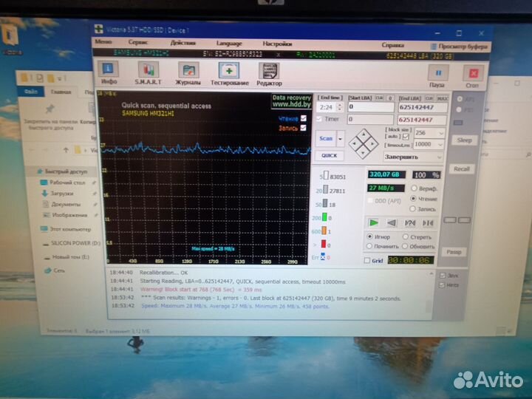This screenshot has width=532, height=399.
Task: Select the Починить radio option
Action: coord(369,246)
